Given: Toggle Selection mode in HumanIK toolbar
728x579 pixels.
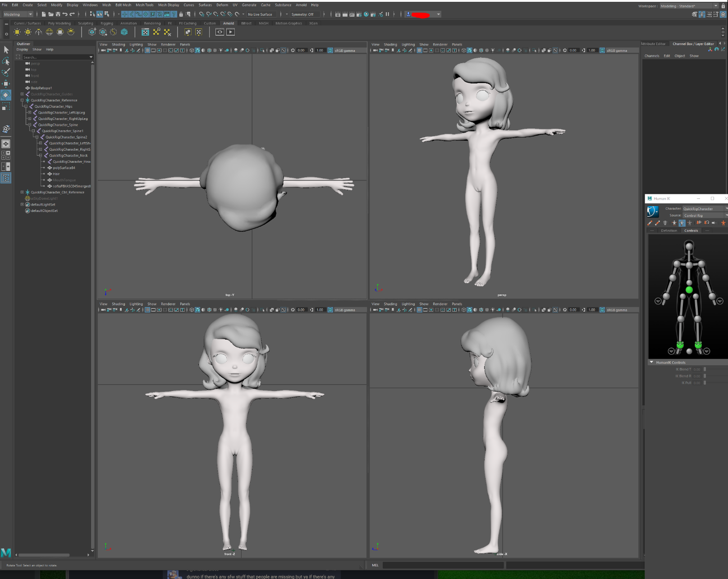Looking at the screenshot, I should (690, 223).
